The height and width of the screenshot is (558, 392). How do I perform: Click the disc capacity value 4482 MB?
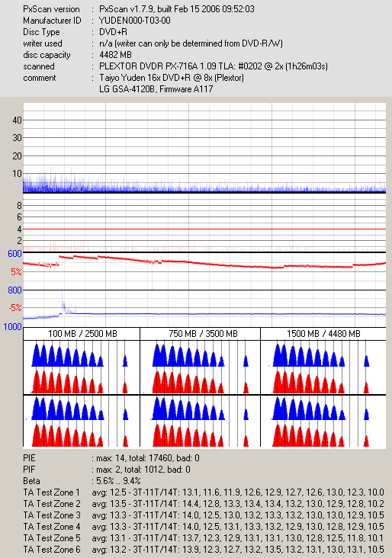116,55
